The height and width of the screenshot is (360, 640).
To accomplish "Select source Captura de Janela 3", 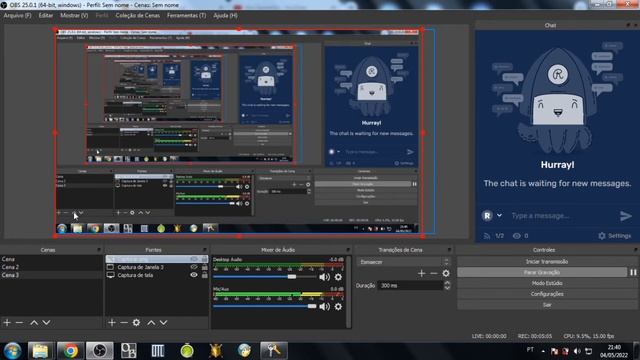I will (x=140, y=267).
